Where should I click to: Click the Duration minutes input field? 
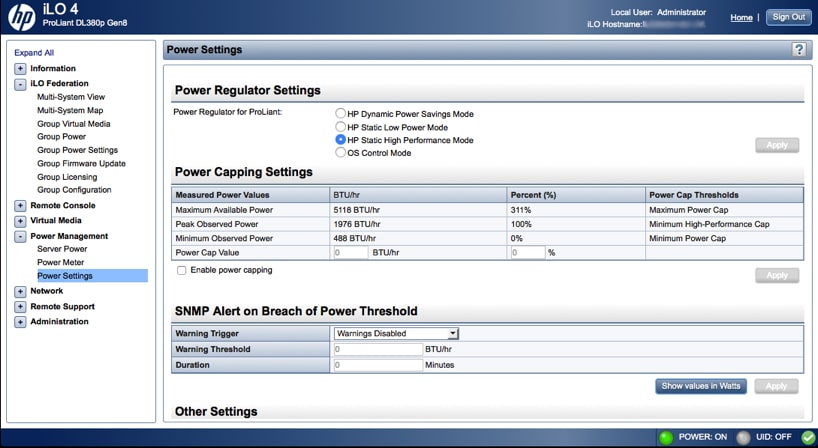point(378,365)
